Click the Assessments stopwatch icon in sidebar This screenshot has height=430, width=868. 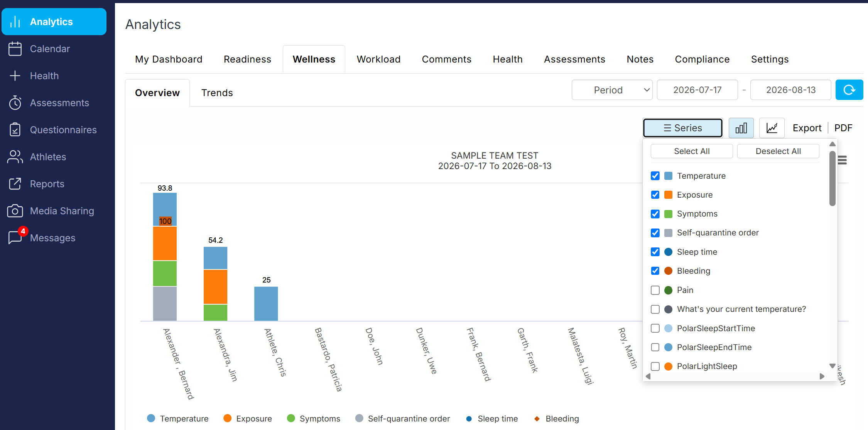coord(15,103)
